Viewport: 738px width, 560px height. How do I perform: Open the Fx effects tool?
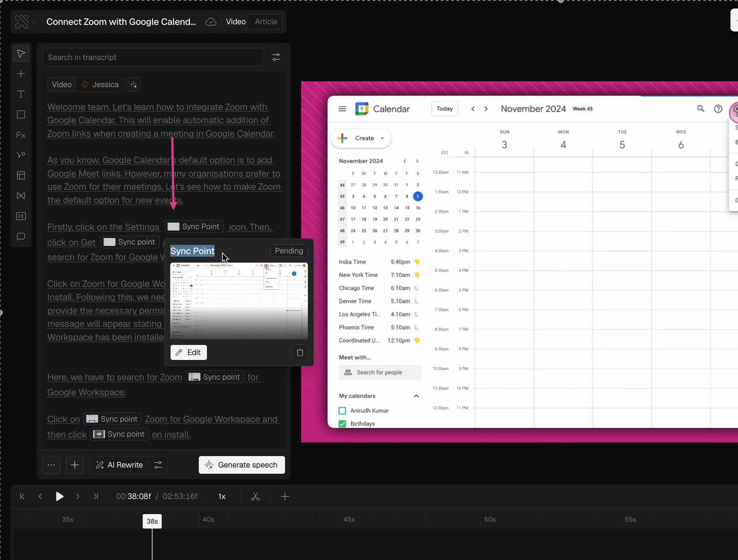pyautogui.click(x=21, y=135)
